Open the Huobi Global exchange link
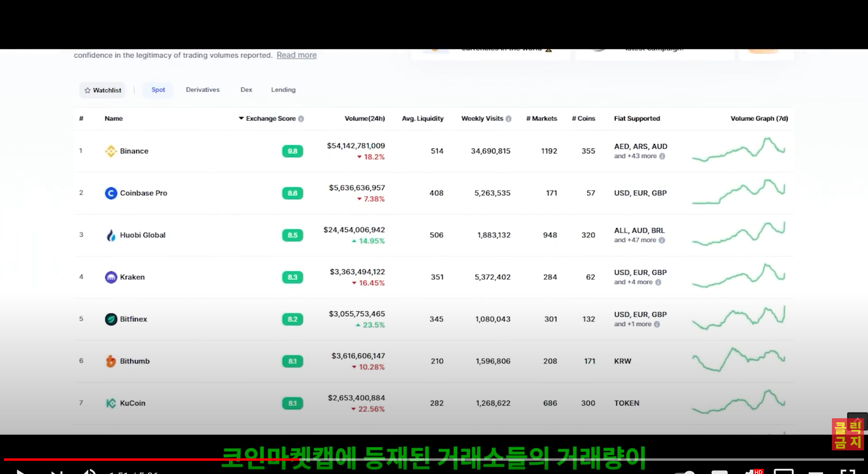This screenshot has height=474, width=868. (x=142, y=235)
